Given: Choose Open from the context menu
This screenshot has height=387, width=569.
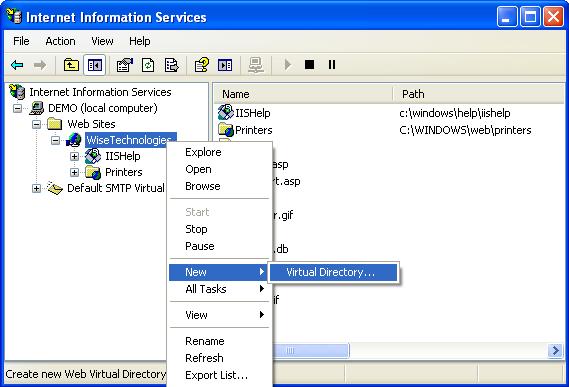Looking at the screenshot, I should [x=219, y=169].
